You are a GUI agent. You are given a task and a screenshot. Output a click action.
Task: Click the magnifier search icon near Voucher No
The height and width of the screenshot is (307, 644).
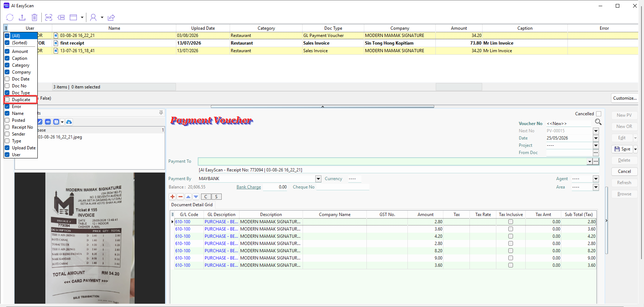(598, 122)
